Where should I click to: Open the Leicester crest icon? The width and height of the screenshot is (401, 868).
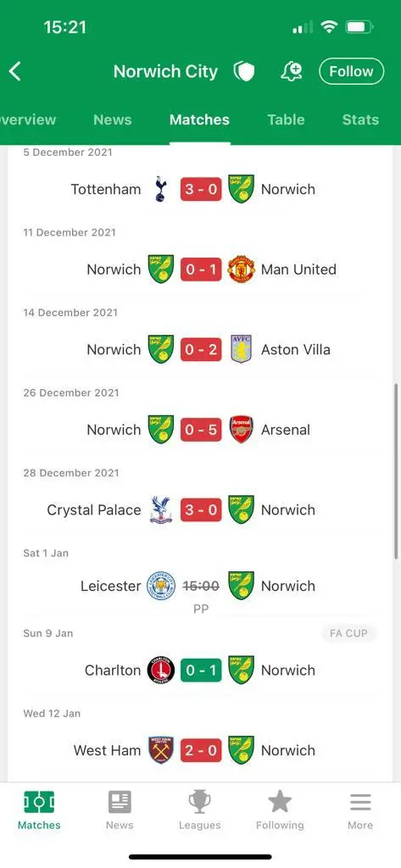coord(160,586)
